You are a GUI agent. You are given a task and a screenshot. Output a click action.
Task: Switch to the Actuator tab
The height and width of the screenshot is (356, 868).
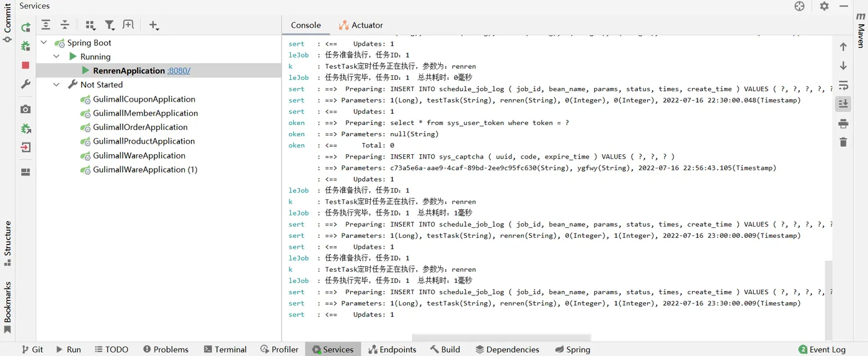coord(361,25)
